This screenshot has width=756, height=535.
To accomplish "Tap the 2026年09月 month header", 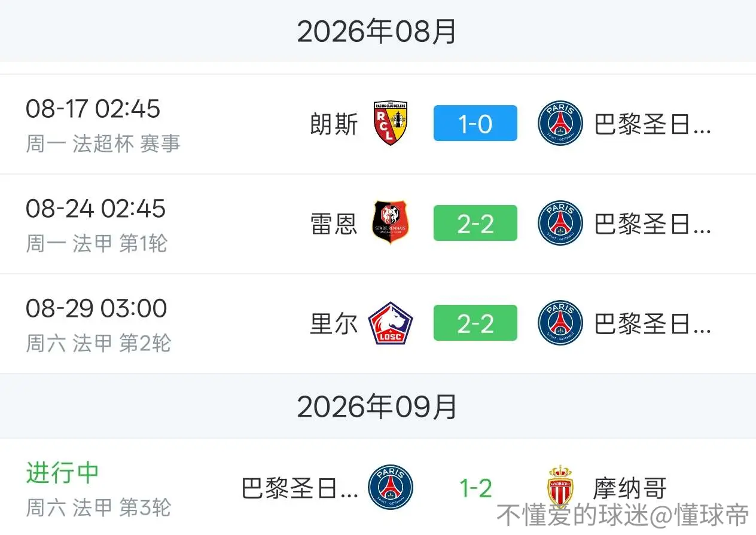I will coord(377,407).
